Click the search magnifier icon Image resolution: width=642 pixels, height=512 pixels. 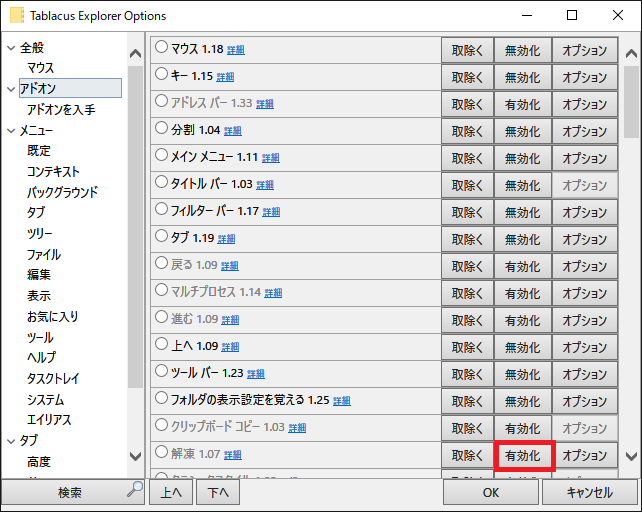(x=135, y=489)
